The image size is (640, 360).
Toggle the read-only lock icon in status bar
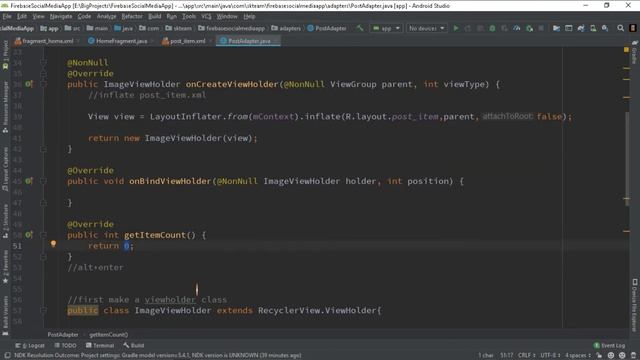pyautogui.click(x=599, y=356)
